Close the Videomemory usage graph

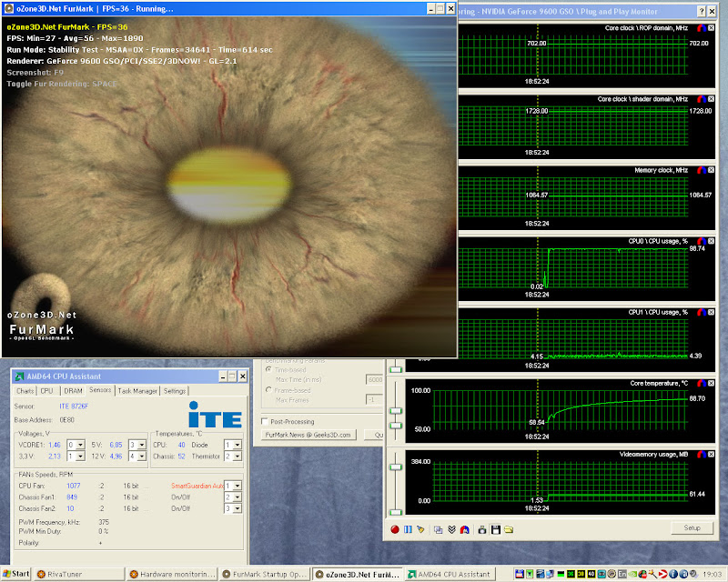[x=711, y=455]
